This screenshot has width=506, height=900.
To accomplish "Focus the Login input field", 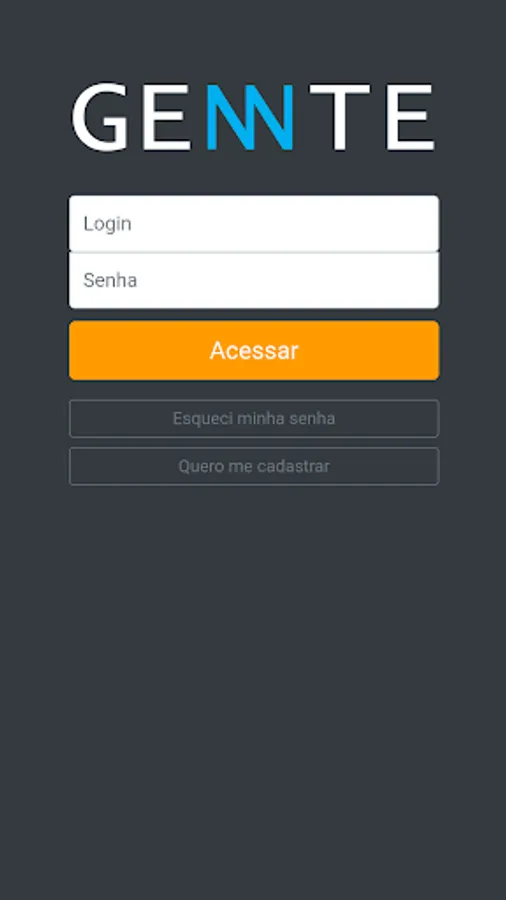I will (254, 223).
